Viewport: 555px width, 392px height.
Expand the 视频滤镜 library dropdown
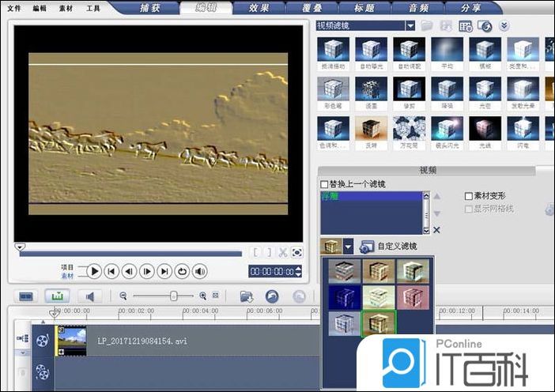coord(410,25)
